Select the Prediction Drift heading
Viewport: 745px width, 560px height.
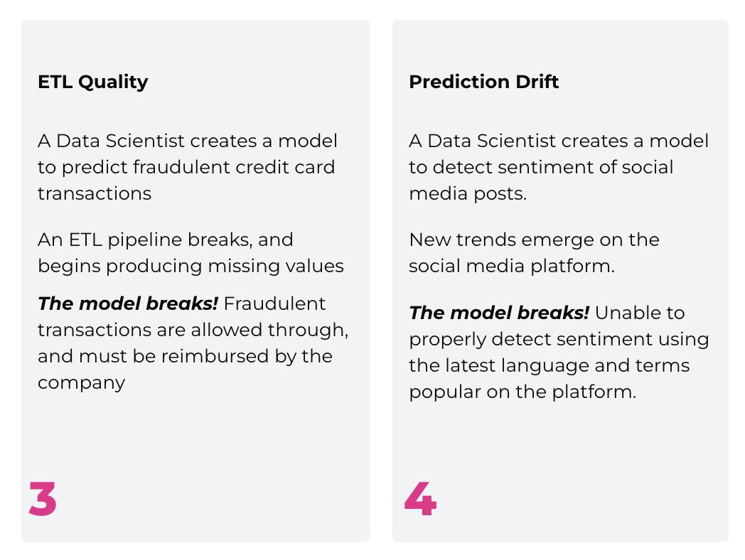tap(483, 82)
